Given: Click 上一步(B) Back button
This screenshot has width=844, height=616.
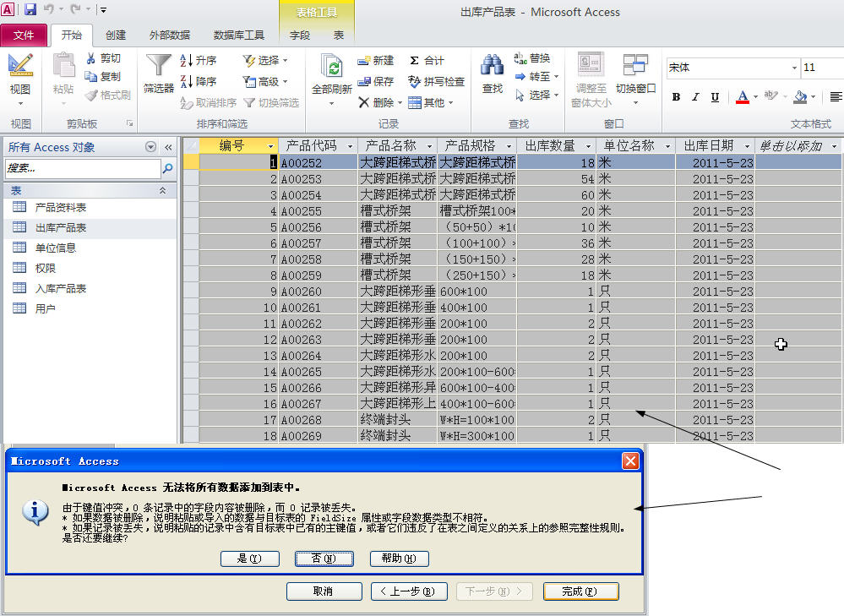Looking at the screenshot, I should [409, 591].
